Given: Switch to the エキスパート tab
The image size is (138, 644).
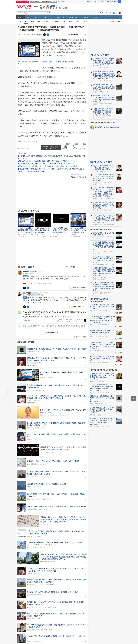Looking at the screenshot, I should (48, 17).
